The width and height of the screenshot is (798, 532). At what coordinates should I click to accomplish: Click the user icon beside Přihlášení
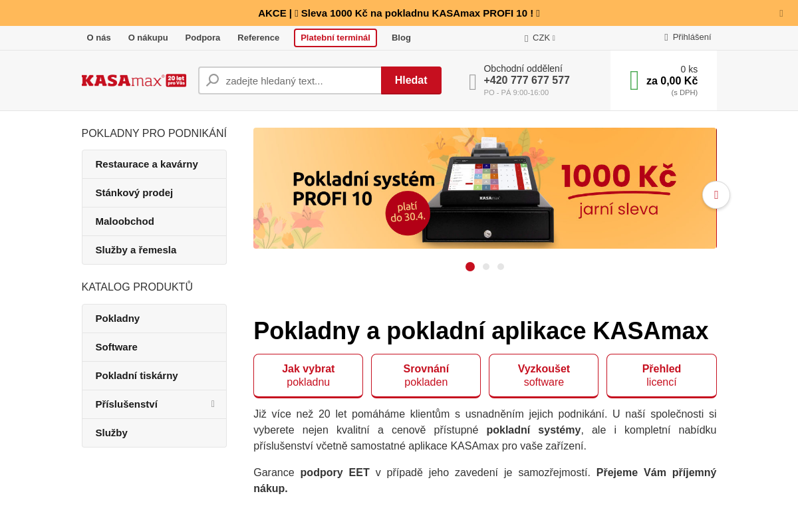667,37
